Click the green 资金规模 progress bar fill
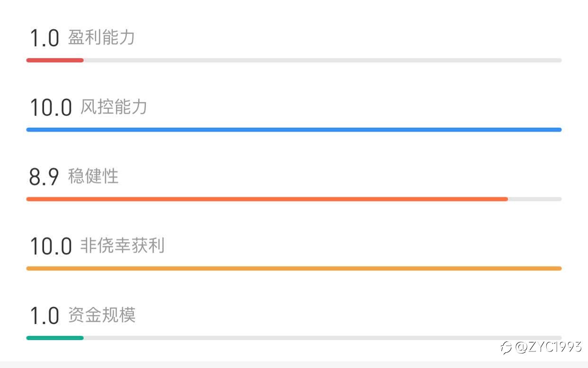This screenshot has height=368, width=588. pyautogui.click(x=55, y=338)
